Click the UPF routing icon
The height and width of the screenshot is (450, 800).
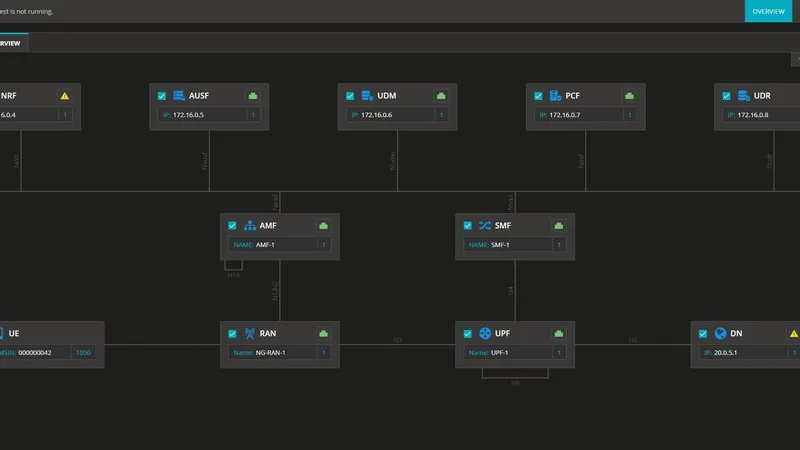485,333
